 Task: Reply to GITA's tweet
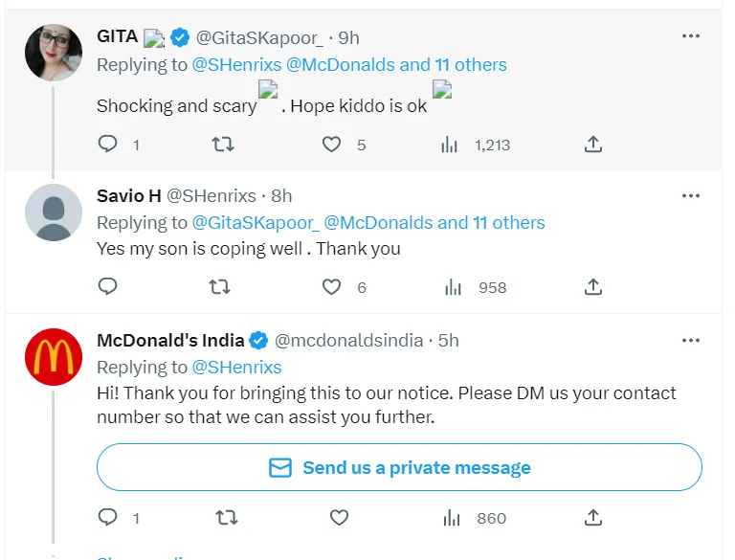(x=108, y=145)
